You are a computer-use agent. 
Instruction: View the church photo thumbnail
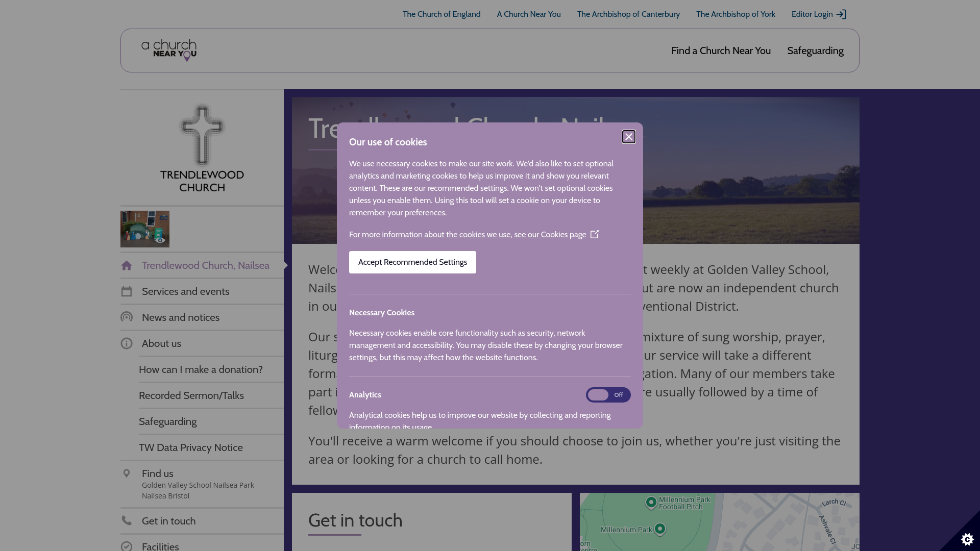145,229
